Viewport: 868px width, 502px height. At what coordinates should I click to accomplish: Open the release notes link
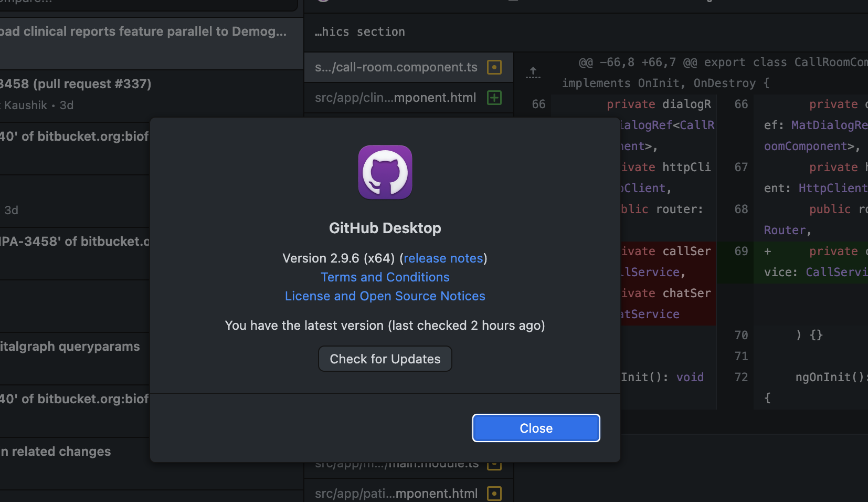point(443,258)
